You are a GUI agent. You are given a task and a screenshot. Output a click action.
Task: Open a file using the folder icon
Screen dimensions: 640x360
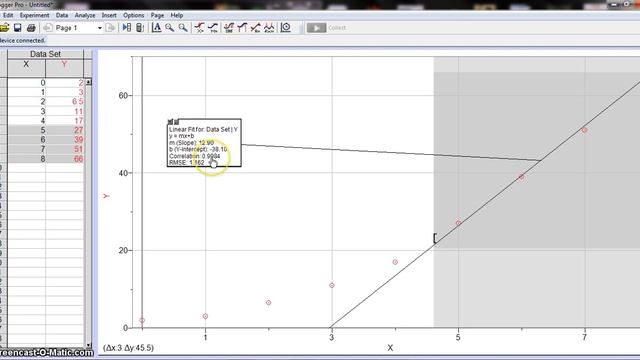4,28
